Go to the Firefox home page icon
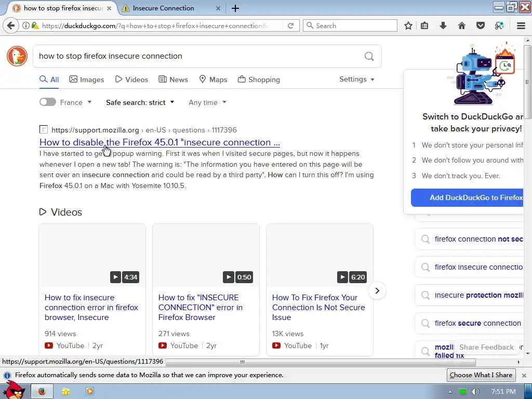 click(461, 25)
